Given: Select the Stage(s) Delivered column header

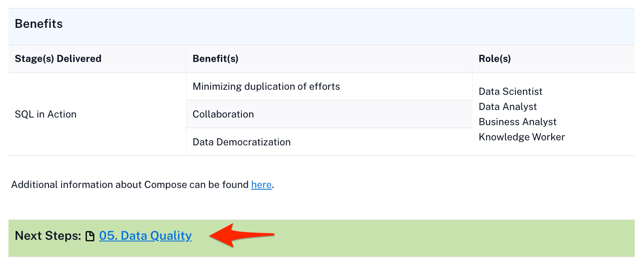Looking at the screenshot, I should (x=58, y=59).
